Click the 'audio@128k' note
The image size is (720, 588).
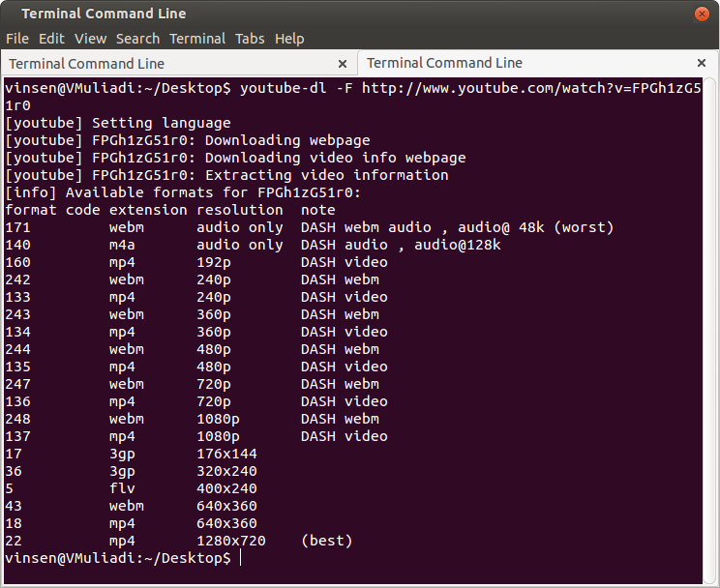[x=458, y=245]
